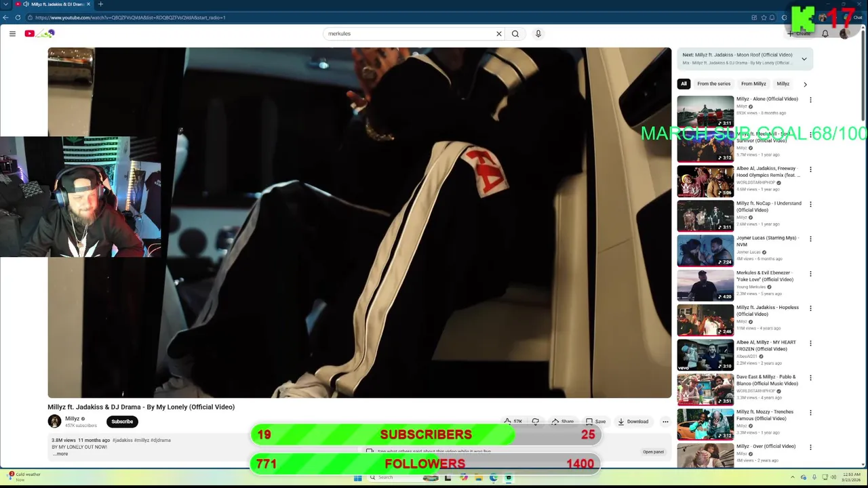Dislike the video
The image size is (868, 488).
pyautogui.click(x=535, y=422)
